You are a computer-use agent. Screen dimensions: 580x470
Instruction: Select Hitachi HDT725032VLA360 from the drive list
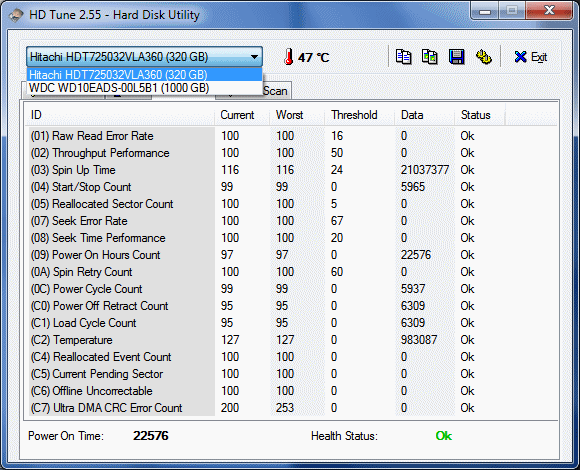coord(144,75)
